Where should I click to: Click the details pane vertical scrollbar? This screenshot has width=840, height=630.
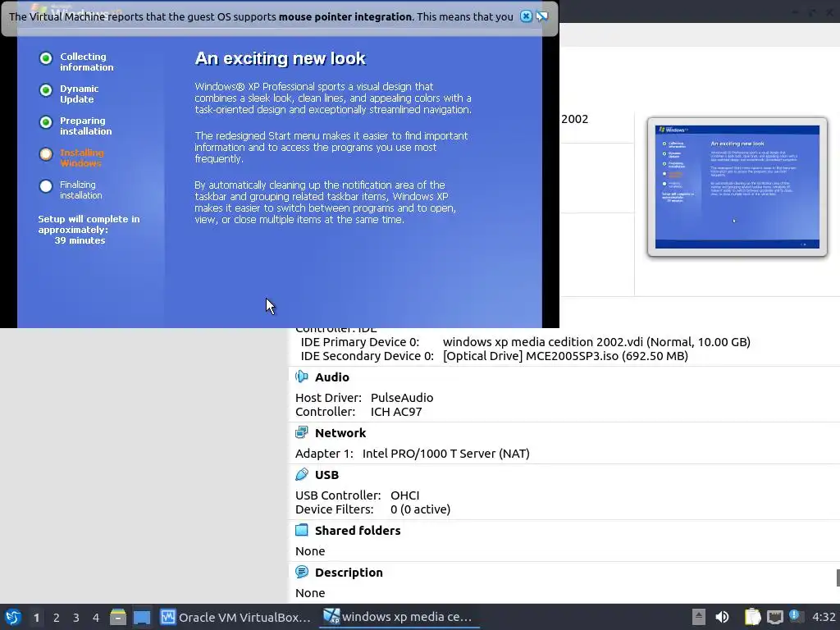(x=838, y=578)
